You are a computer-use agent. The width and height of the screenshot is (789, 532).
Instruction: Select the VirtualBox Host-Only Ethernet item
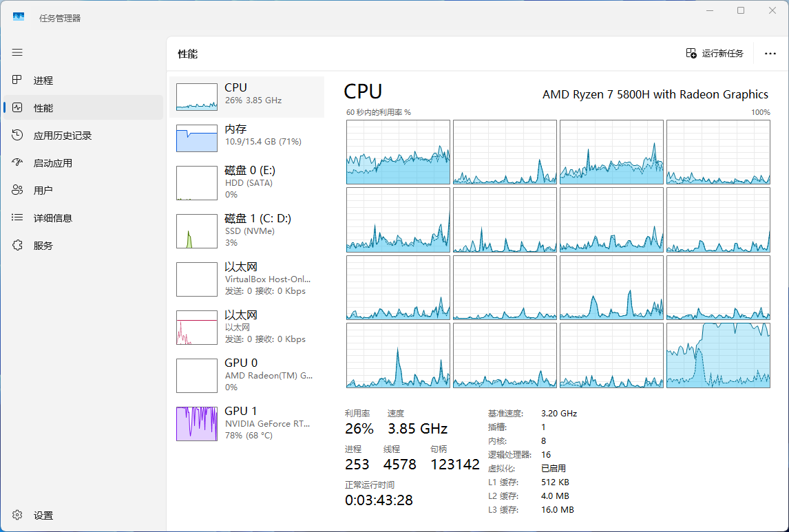tap(246, 279)
